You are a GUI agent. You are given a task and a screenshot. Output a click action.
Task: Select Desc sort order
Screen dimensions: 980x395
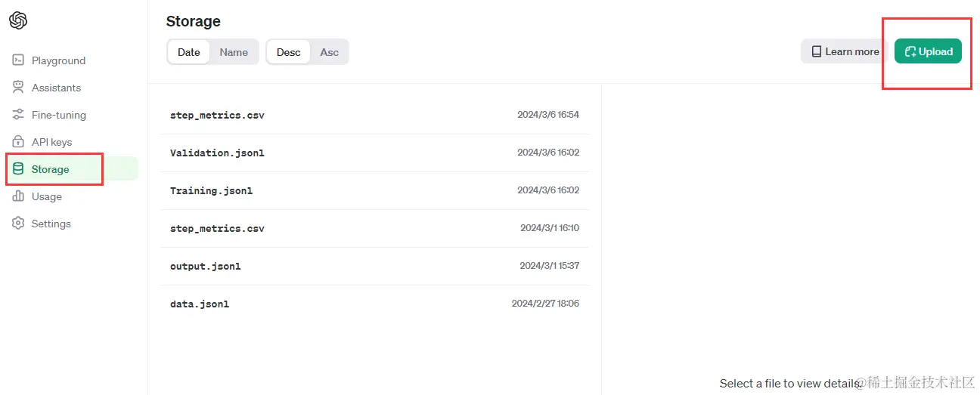(x=288, y=52)
